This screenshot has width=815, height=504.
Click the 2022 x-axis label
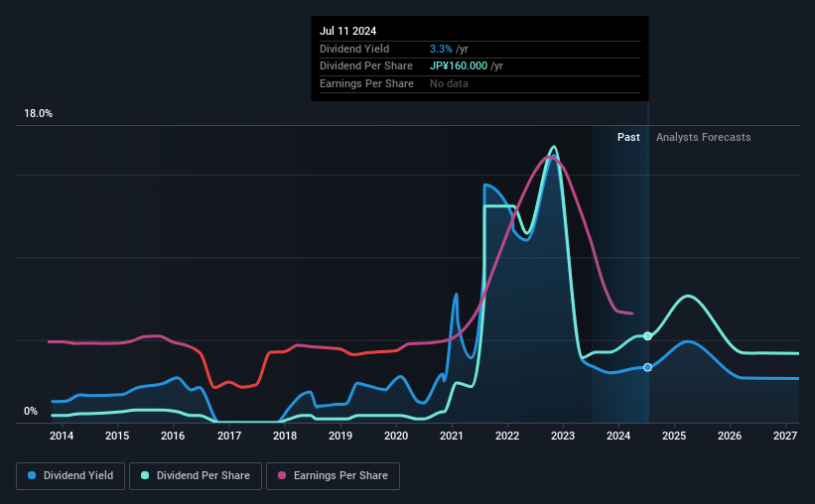(507, 436)
